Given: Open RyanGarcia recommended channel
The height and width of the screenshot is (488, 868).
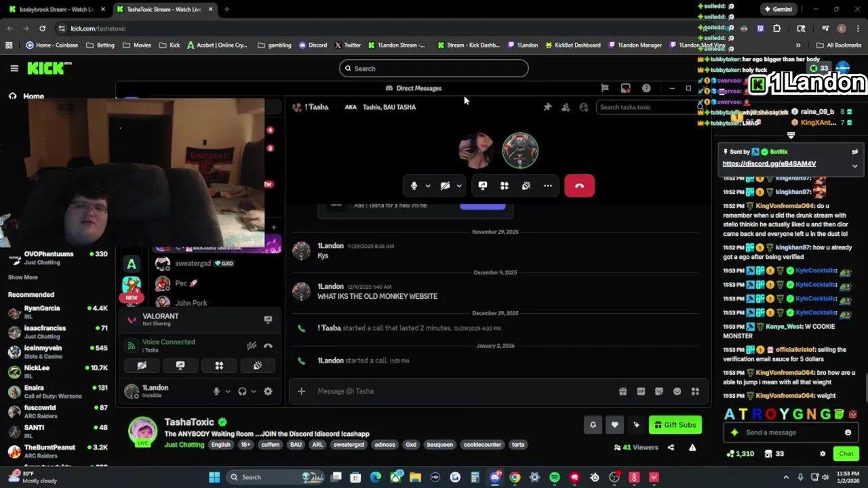Looking at the screenshot, I should [58, 312].
